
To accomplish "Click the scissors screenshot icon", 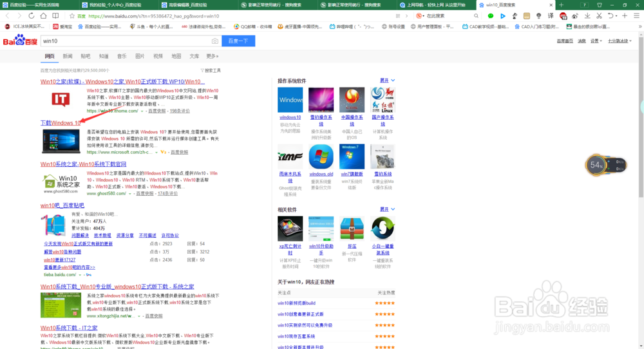I will (x=599, y=16).
